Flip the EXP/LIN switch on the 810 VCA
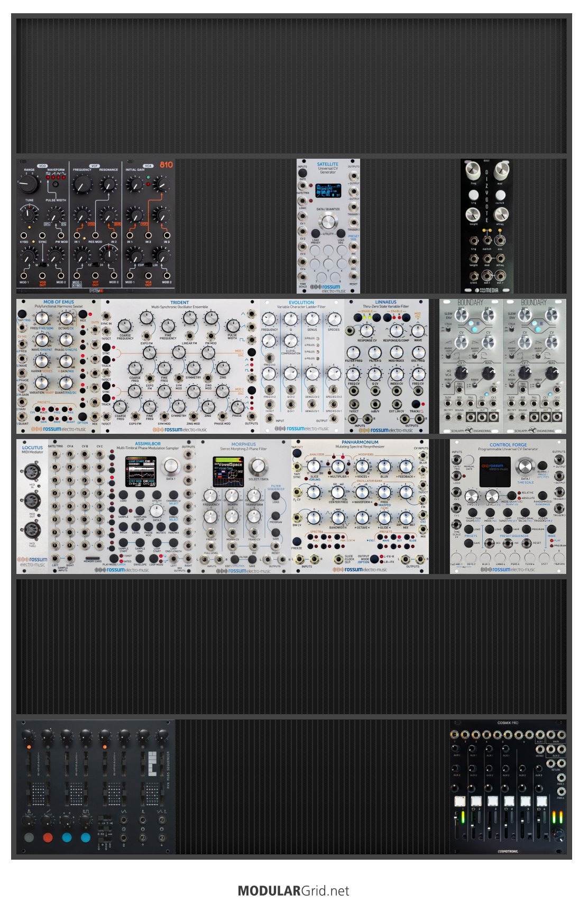 pyautogui.click(x=149, y=264)
